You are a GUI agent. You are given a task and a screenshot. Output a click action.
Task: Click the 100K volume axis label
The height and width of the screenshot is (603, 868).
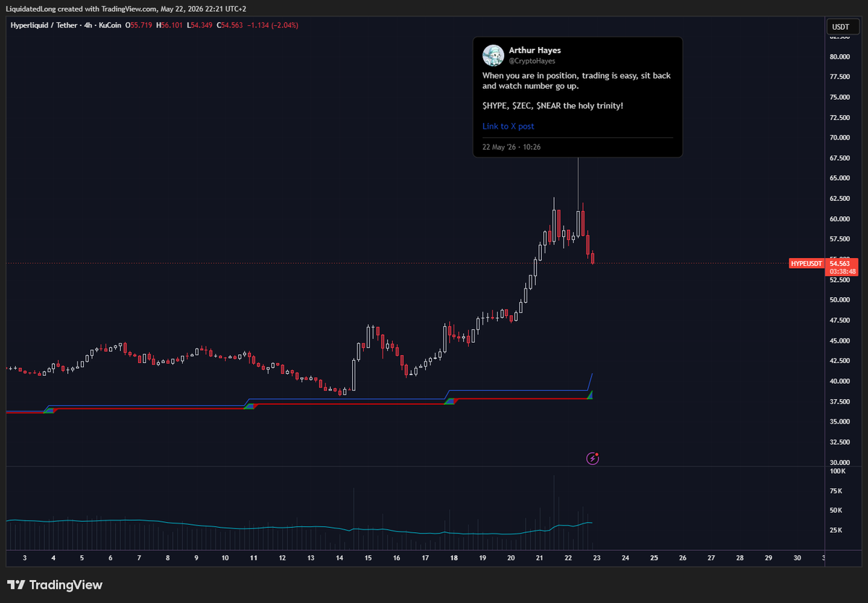pos(837,471)
